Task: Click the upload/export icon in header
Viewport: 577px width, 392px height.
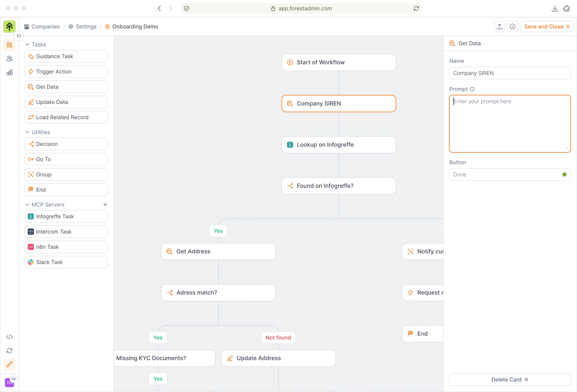Action: [x=500, y=27]
